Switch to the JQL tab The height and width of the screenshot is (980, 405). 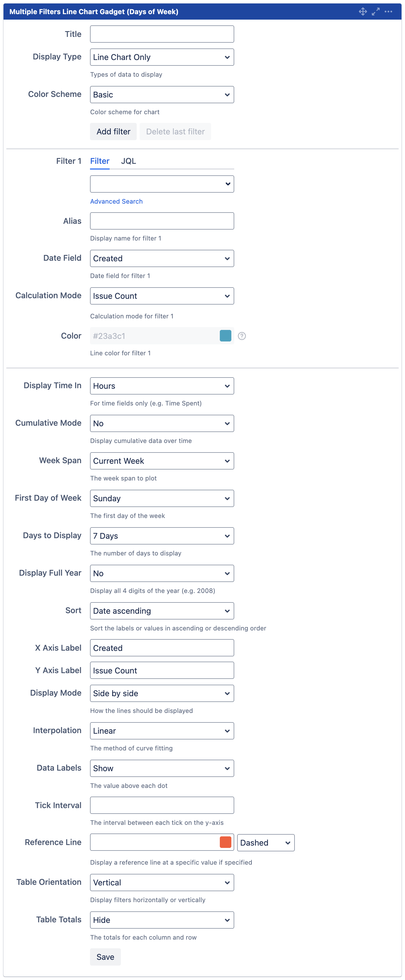coord(128,161)
